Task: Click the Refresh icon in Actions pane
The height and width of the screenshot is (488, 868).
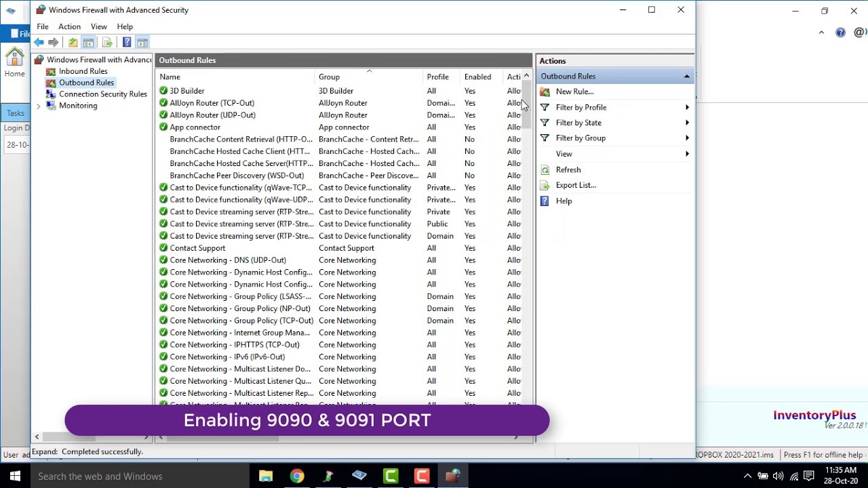Action: [545, 169]
